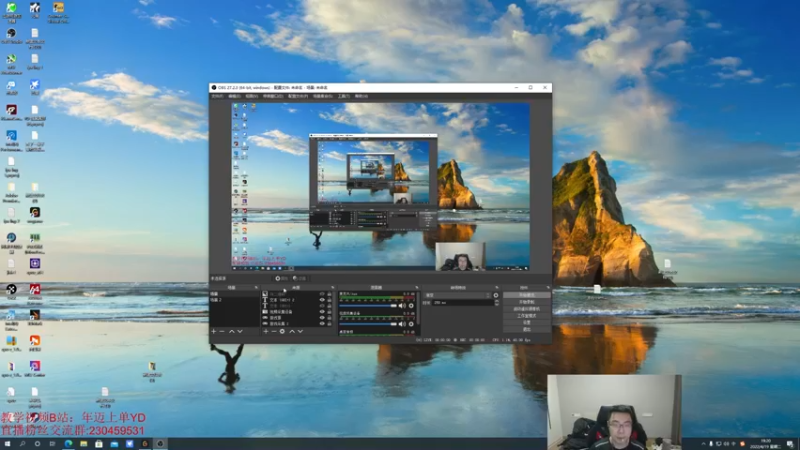Image resolution: width=800 pixels, height=450 pixels.
Task: Pop out the 混音器 dock panel
Action: click(x=417, y=287)
